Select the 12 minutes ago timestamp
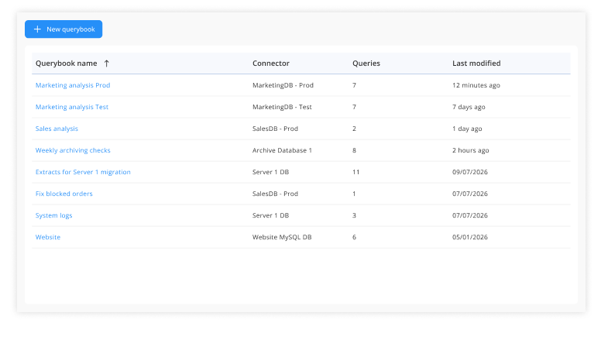Screen dimensions: 601x364 click(476, 85)
